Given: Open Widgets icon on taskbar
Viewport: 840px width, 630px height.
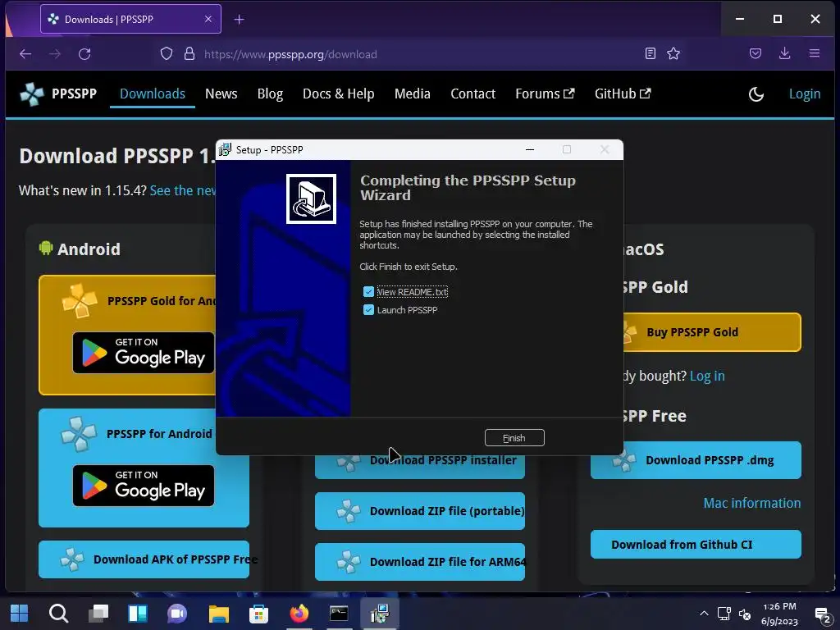Looking at the screenshot, I should click(138, 614).
